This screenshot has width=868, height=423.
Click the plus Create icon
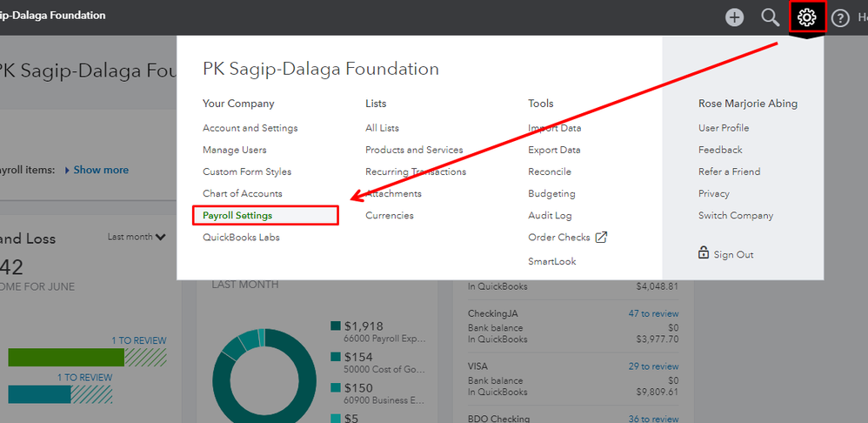tap(735, 17)
